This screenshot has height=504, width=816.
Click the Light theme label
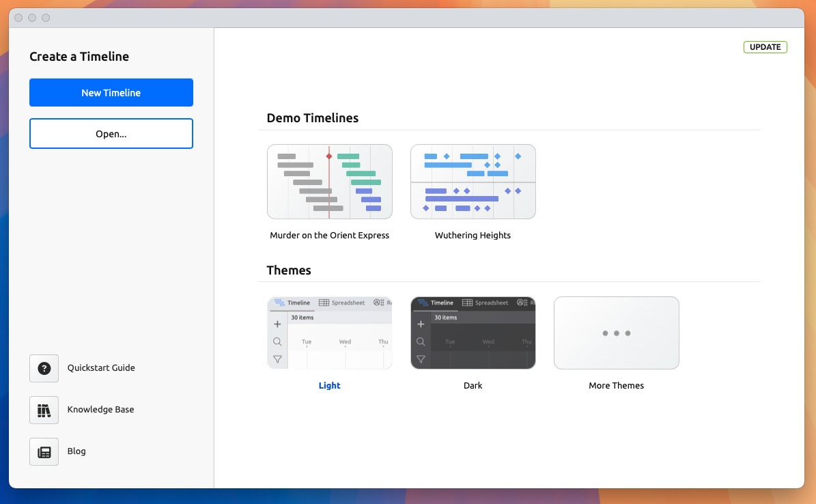330,385
